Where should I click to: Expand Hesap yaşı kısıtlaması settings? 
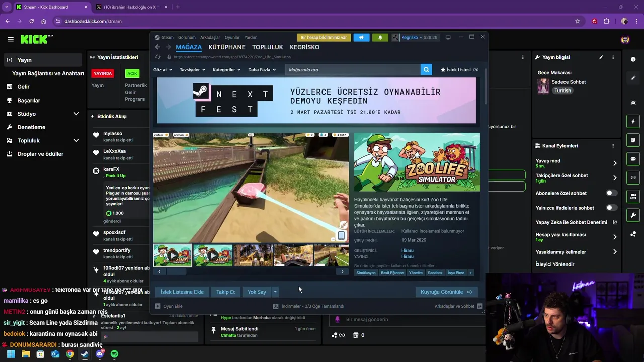tap(615, 237)
